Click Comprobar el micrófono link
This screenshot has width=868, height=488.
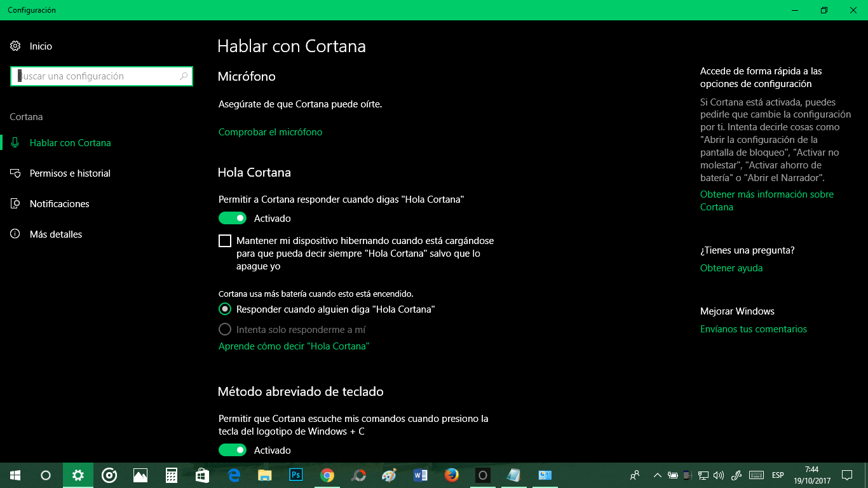tap(271, 132)
